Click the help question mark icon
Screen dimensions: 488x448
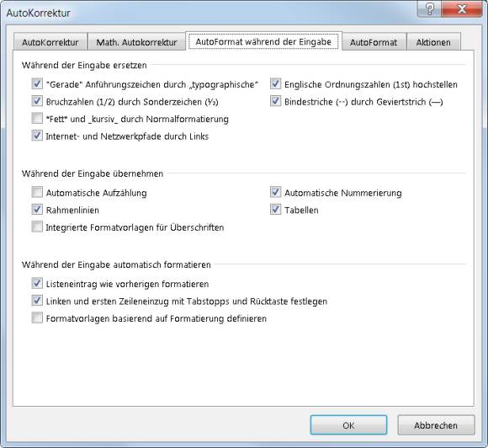point(429,9)
